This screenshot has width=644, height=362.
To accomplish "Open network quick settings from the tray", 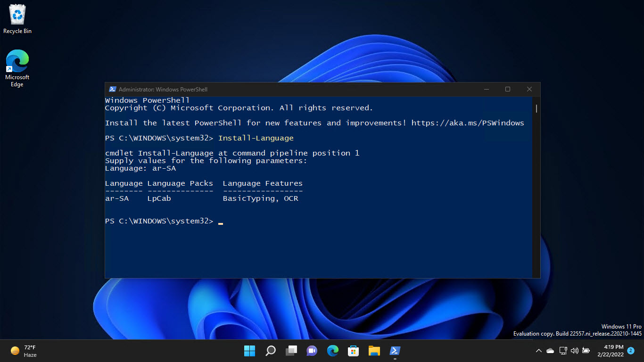I will 563,351.
